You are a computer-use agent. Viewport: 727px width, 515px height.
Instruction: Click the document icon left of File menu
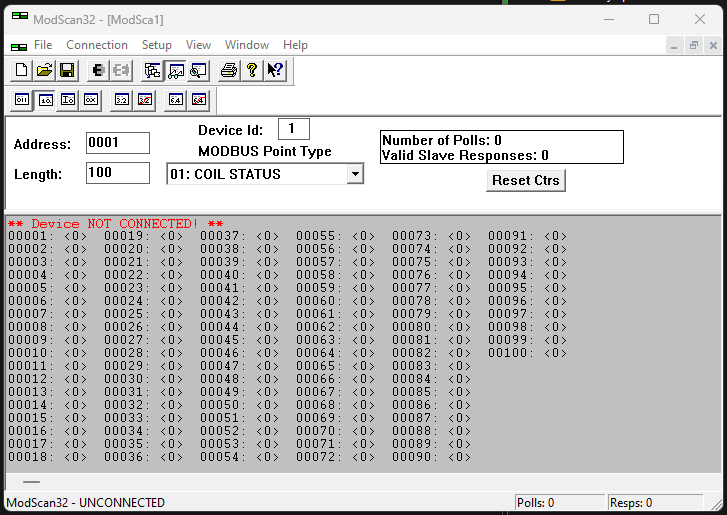coord(19,47)
